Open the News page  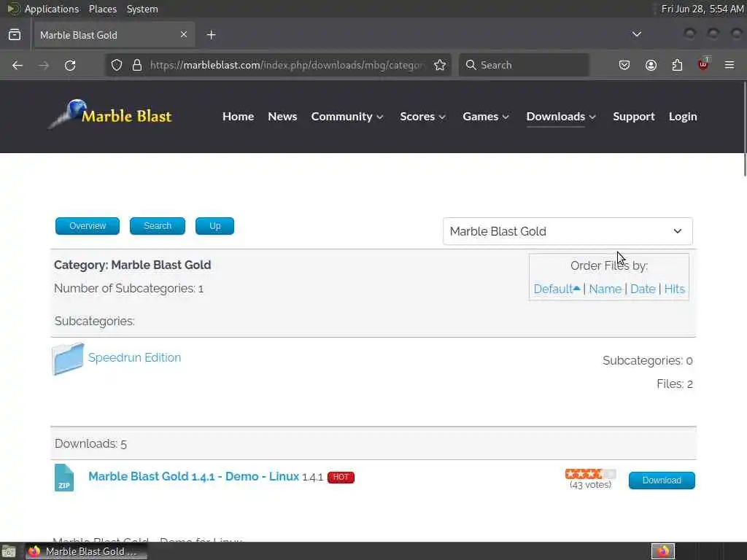click(x=282, y=117)
